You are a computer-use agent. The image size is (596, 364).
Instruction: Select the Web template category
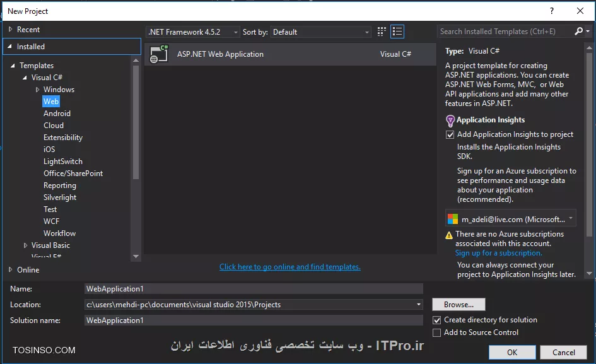pos(51,101)
